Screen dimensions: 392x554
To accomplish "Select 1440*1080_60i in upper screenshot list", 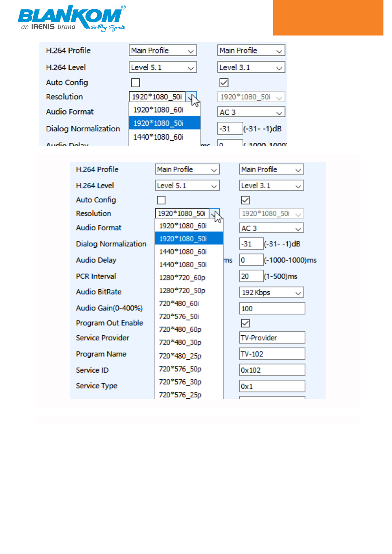I will coord(164,137).
